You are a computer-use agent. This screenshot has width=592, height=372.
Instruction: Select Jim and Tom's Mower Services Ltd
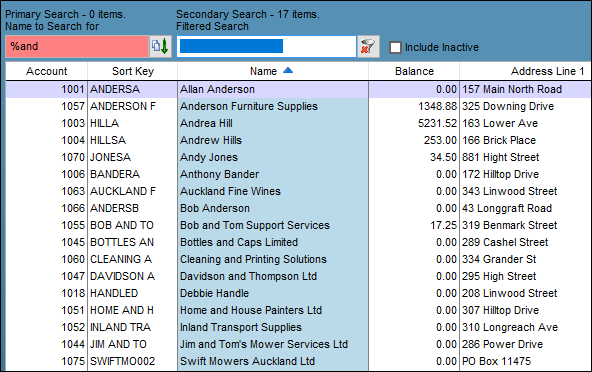pyautogui.click(x=264, y=344)
